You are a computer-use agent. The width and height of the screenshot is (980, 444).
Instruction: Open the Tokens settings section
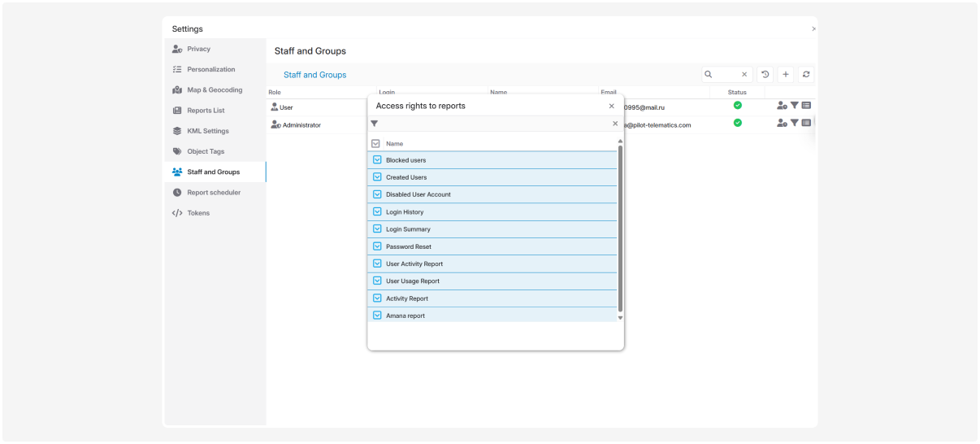198,213
